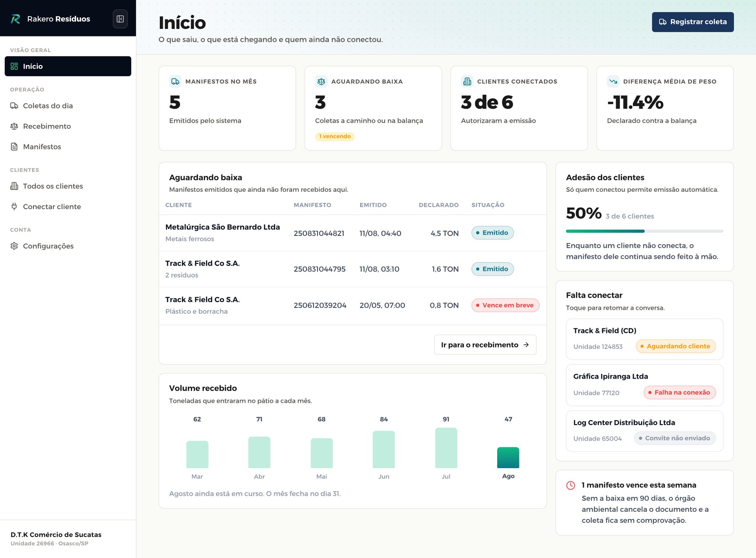Click the Aguardando cliente badge
Viewport: 756px width, 558px height.
[x=676, y=346]
